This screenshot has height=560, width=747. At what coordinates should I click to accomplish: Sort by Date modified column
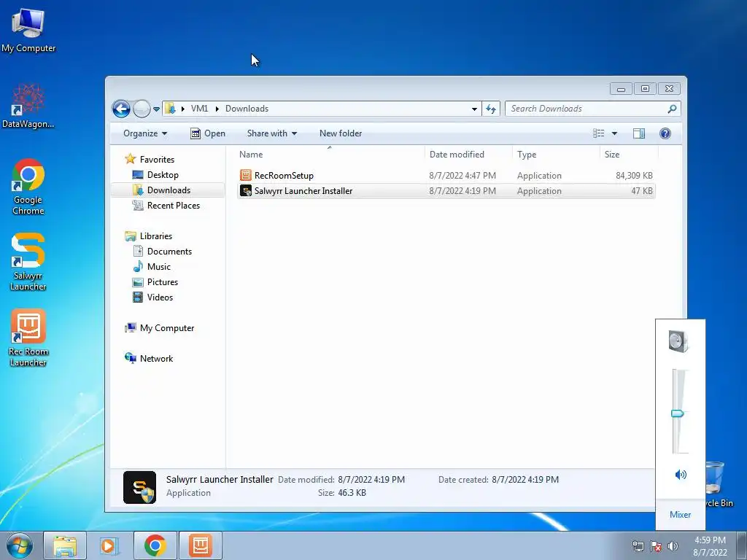click(468, 155)
